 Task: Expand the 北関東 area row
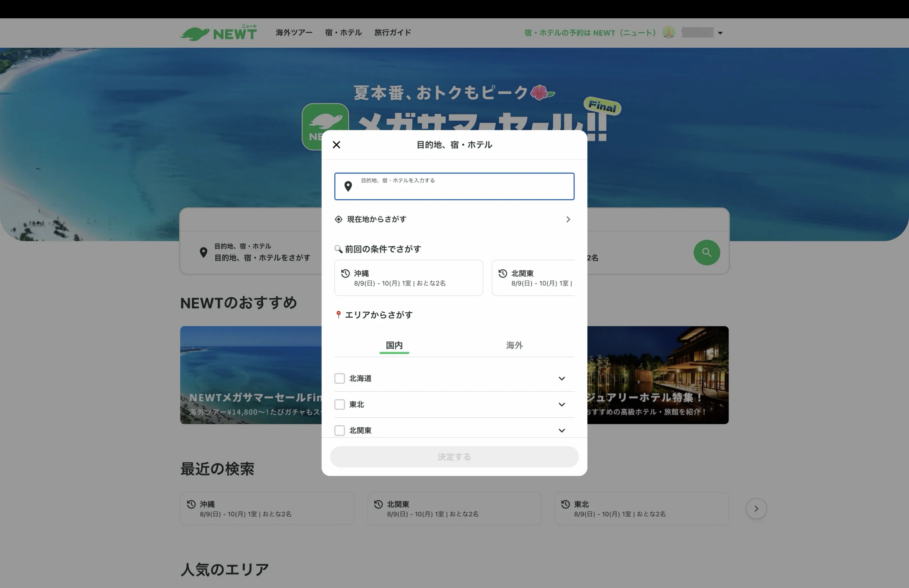(x=562, y=430)
